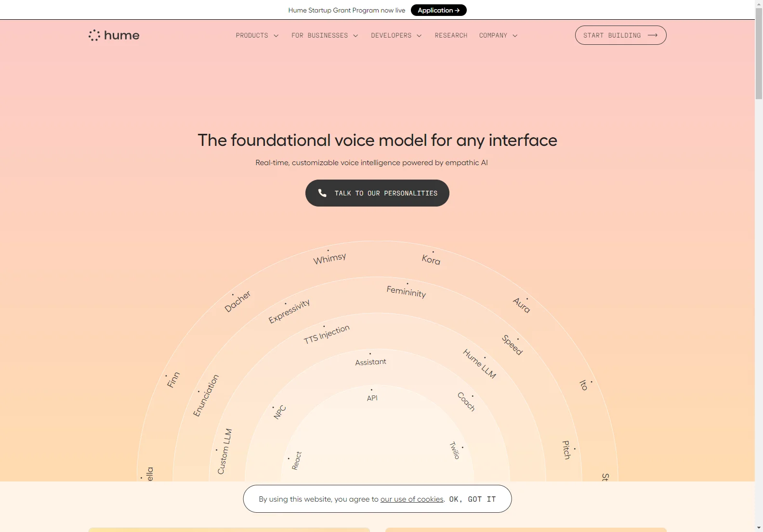The width and height of the screenshot is (763, 532).
Task: Click the Enunciation label
Action: tap(206, 395)
